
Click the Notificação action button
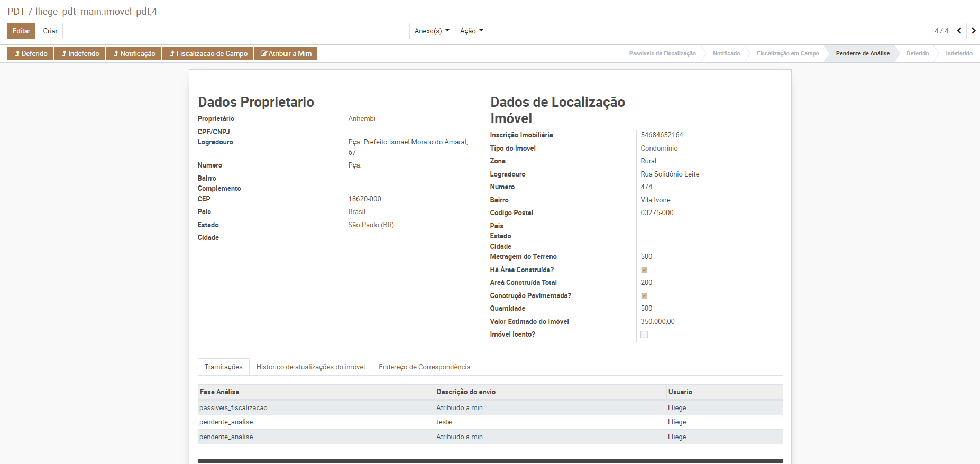pyautogui.click(x=133, y=53)
